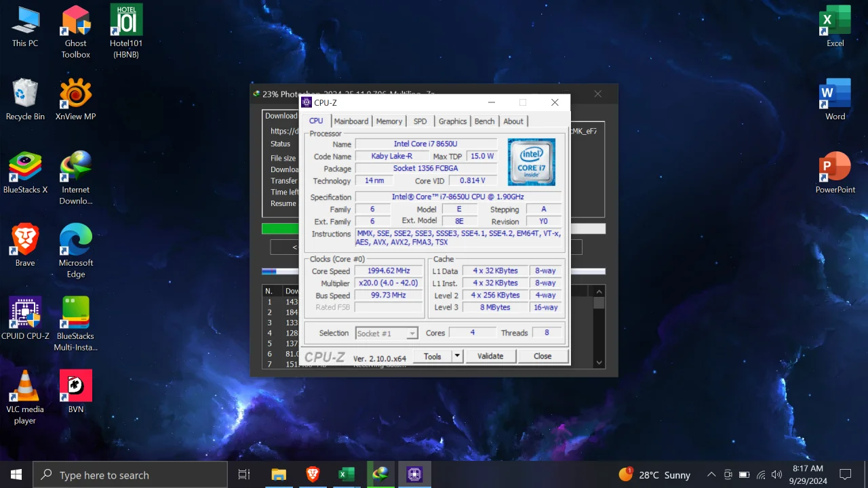Open the notification center icon
This screenshot has width=868, height=488.
pyautogui.click(x=846, y=474)
